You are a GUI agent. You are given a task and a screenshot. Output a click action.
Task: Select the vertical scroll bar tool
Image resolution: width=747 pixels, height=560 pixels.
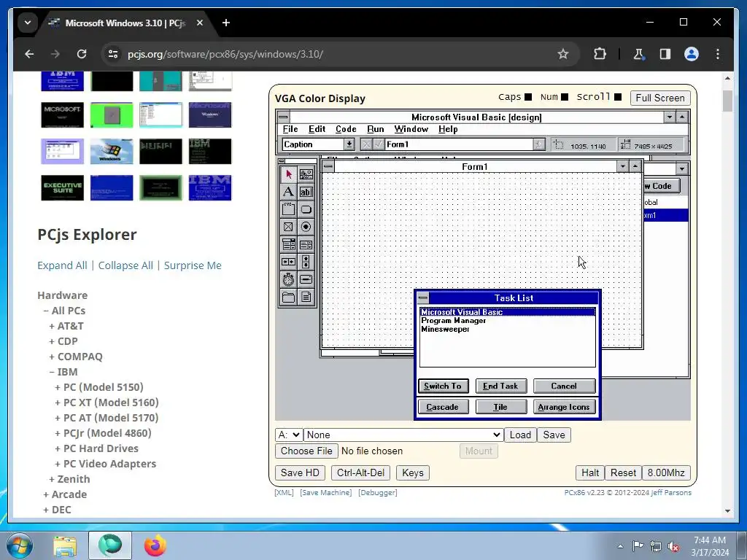[306, 262]
